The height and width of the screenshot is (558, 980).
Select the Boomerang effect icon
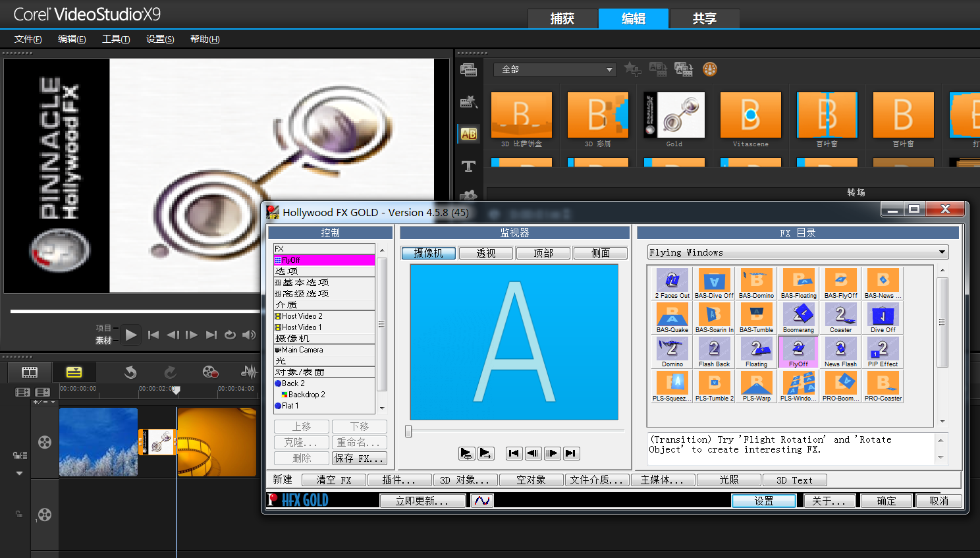pos(798,318)
